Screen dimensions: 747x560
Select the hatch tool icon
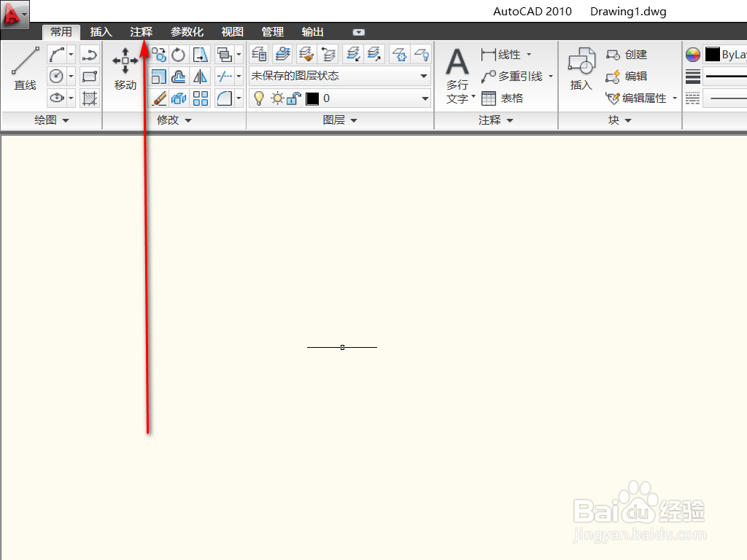click(x=90, y=98)
